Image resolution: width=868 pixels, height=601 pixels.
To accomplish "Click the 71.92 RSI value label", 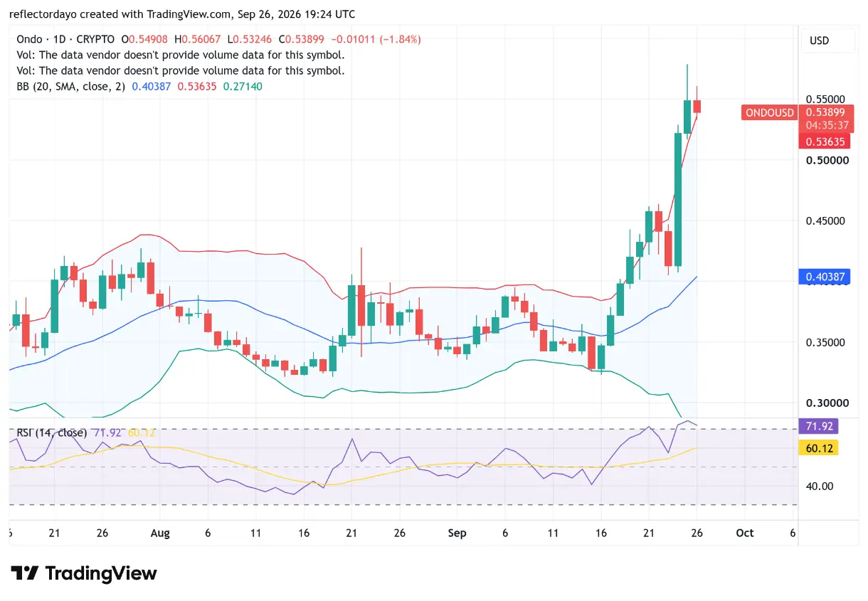I will [x=818, y=427].
